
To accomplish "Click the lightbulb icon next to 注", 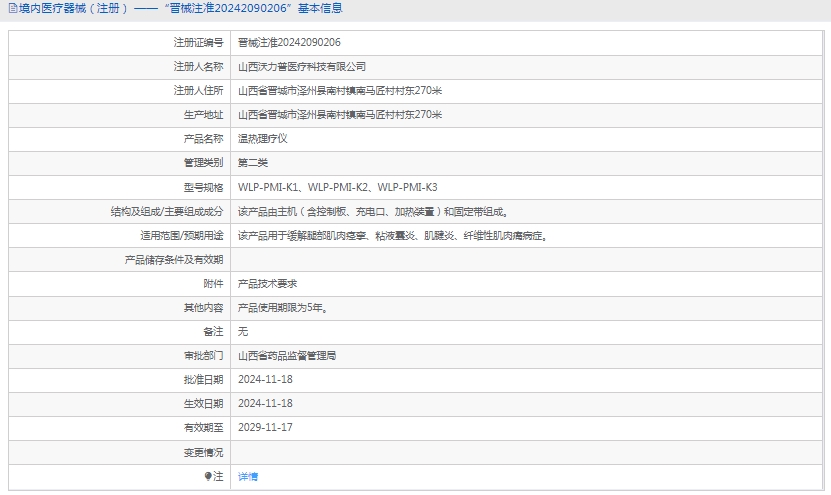I will coord(208,477).
